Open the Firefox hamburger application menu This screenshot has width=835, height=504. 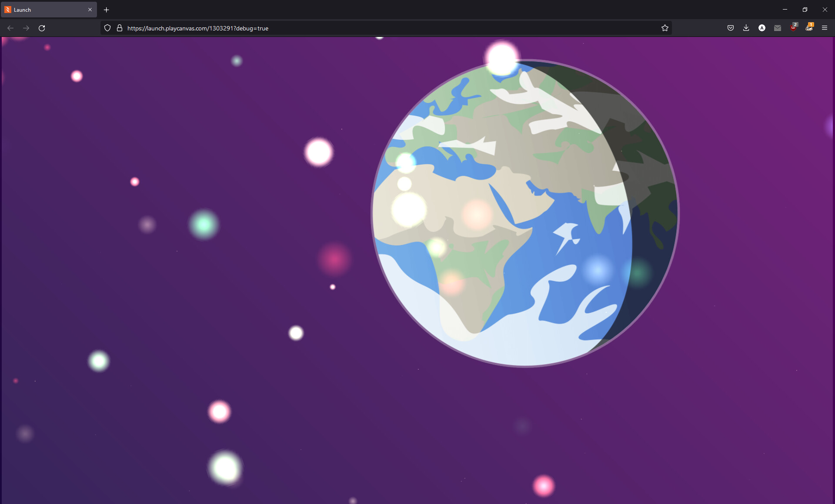point(825,28)
